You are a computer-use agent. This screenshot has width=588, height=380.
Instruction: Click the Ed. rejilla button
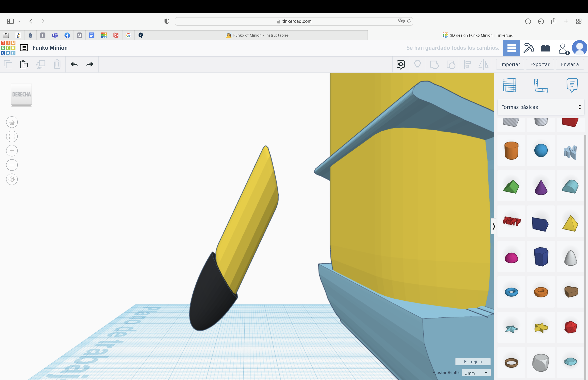(473, 361)
